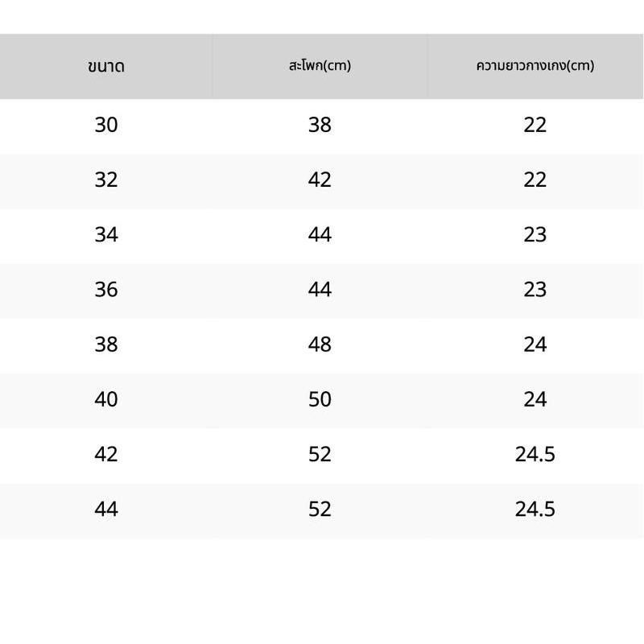Click size 38 in the ขนาด column

pyautogui.click(x=106, y=345)
